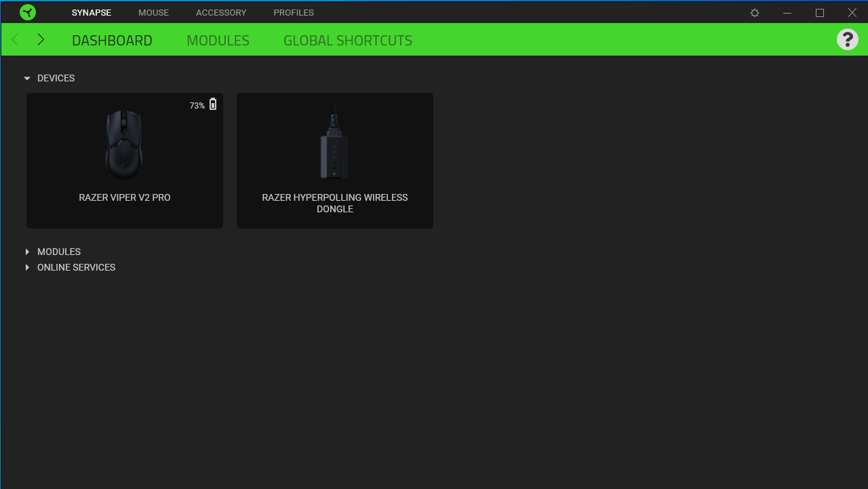868x489 pixels.
Task: Switch to the PROFILES tab
Action: click(x=293, y=12)
